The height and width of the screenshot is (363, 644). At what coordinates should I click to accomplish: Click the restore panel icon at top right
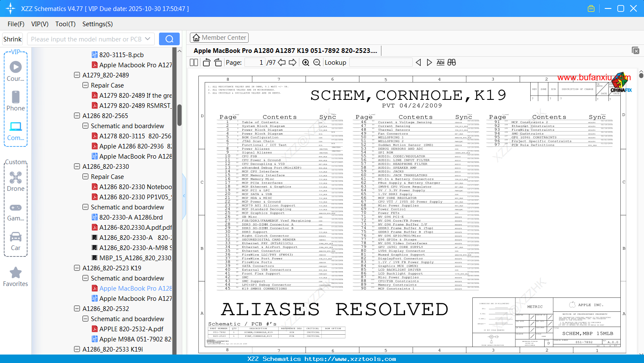[x=636, y=50]
